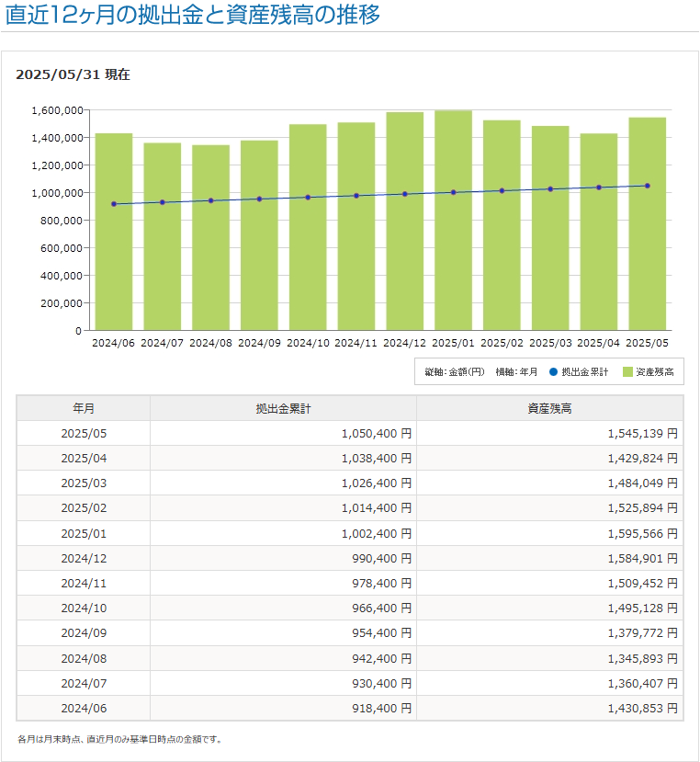Screen dimensions: 700x762
Task: Click the 1,484,049 円 balance value
Action: [643, 483]
